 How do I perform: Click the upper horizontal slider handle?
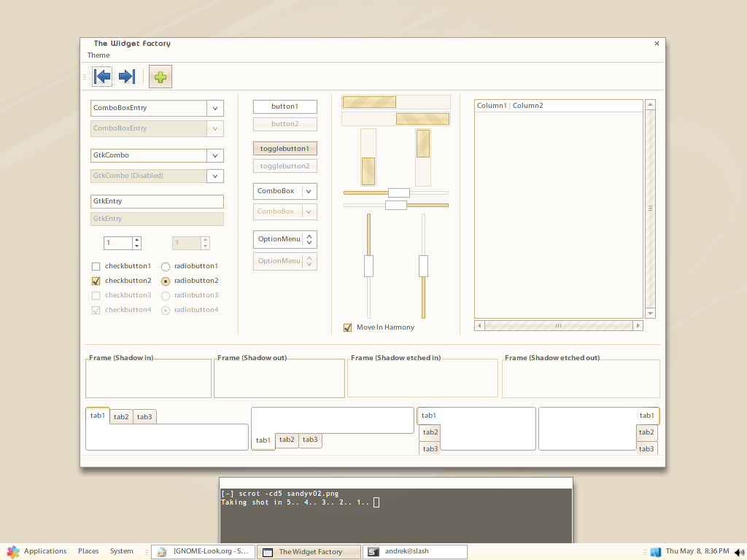(x=398, y=192)
